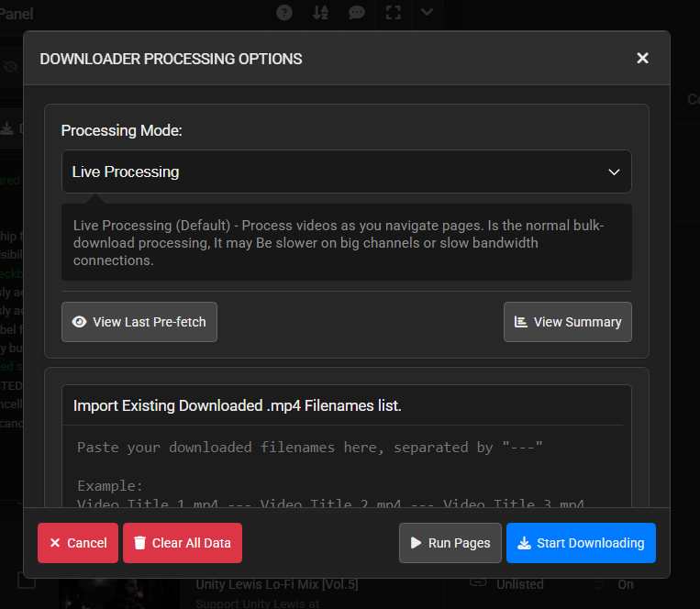This screenshot has width=700, height=609.
Task: Click the download arrow icon on Start Downloading
Action: coord(524,543)
